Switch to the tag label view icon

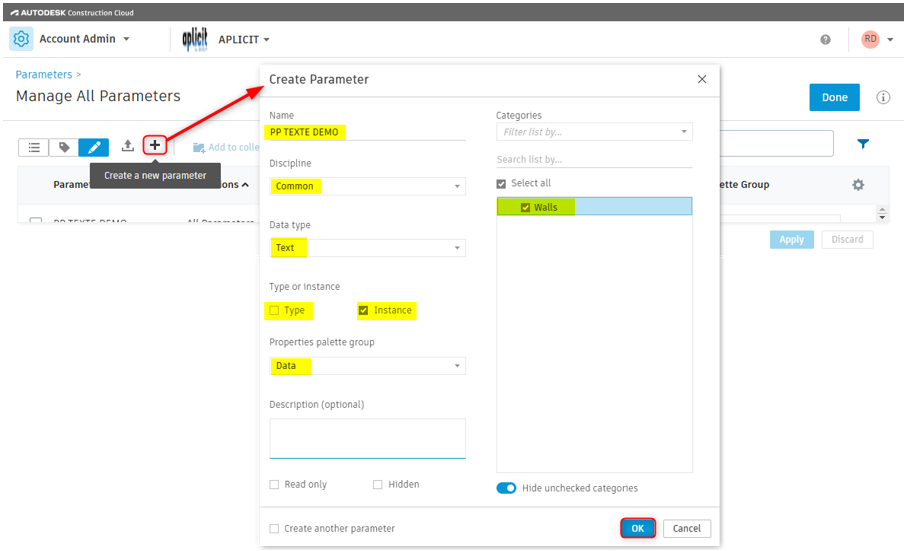(x=64, y=147)
